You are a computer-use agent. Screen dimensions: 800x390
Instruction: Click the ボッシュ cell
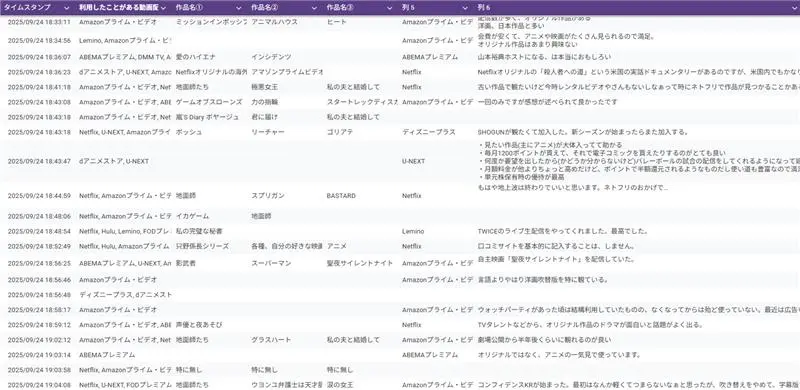tap(189, 132)
